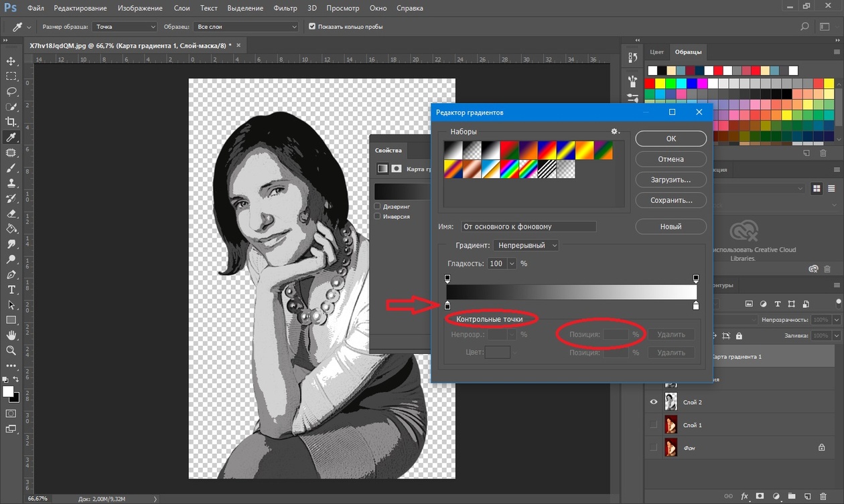
Task: Open the Размер образца dropdown
Action: 125,27
